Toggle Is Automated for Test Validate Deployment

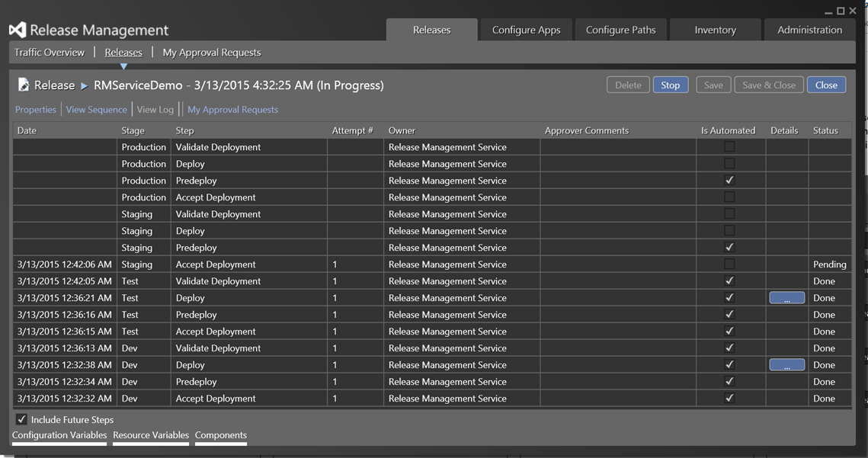[x=729, y=280]
